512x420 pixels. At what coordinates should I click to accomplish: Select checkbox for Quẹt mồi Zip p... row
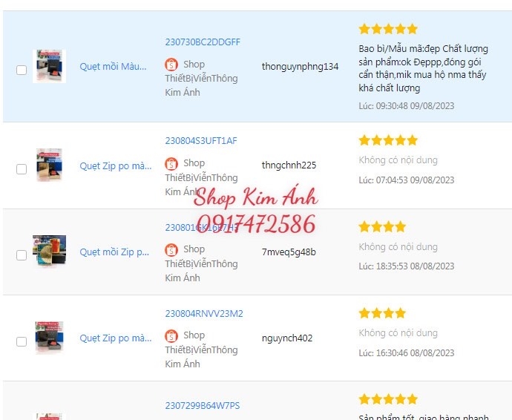click(x=22, y=255)
